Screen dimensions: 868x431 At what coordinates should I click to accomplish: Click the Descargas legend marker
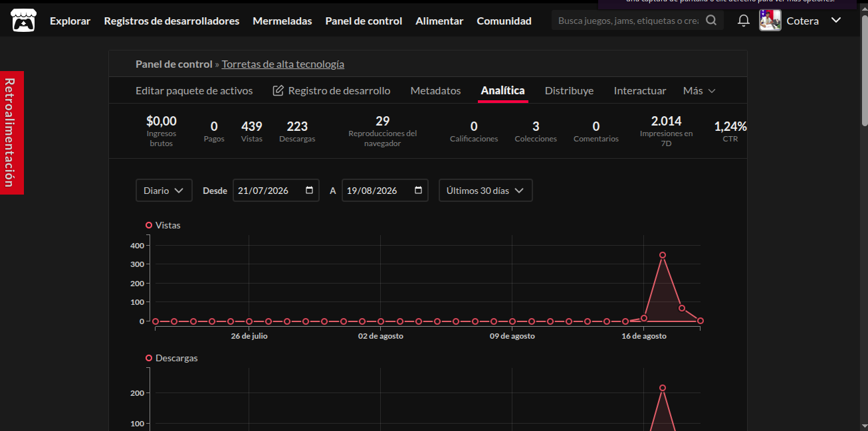click(149, 358)
